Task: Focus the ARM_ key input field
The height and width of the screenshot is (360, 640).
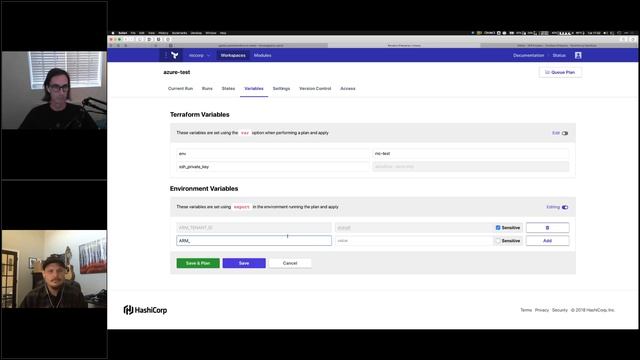Action: [x=254, y=241]
